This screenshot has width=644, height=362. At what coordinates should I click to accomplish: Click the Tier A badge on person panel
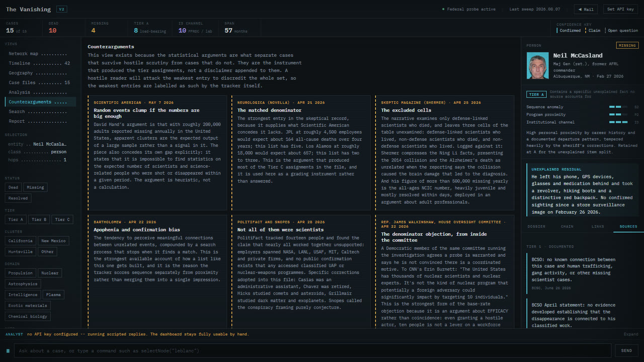536,95
